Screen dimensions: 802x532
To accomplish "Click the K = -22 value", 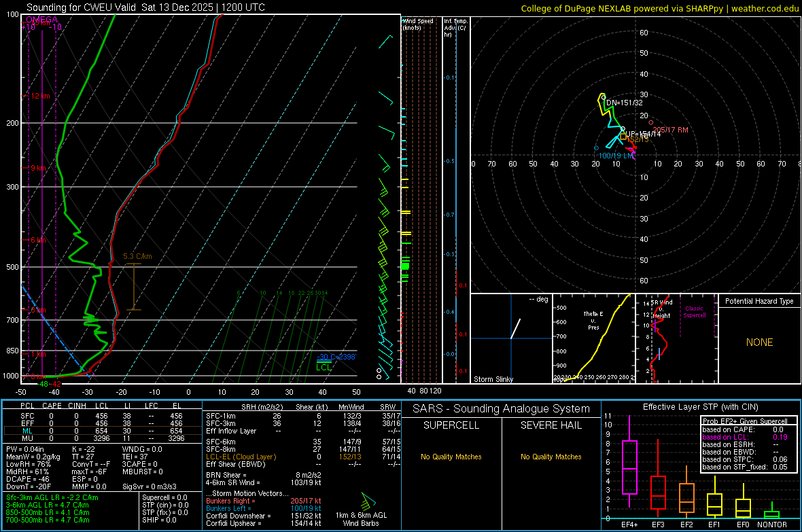I will [x=84, y=449].
